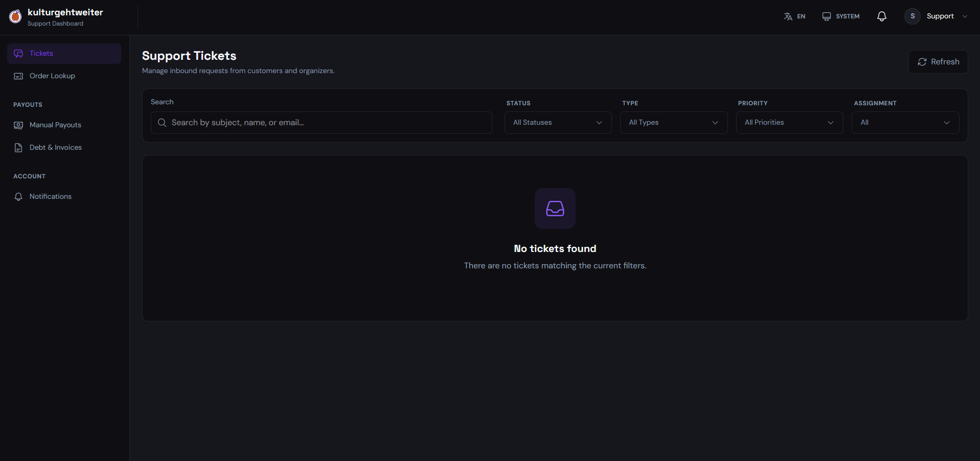
Task: Click "no tickets matching the current filters" text
Action: pyautogui.click(x=555, y=266)
